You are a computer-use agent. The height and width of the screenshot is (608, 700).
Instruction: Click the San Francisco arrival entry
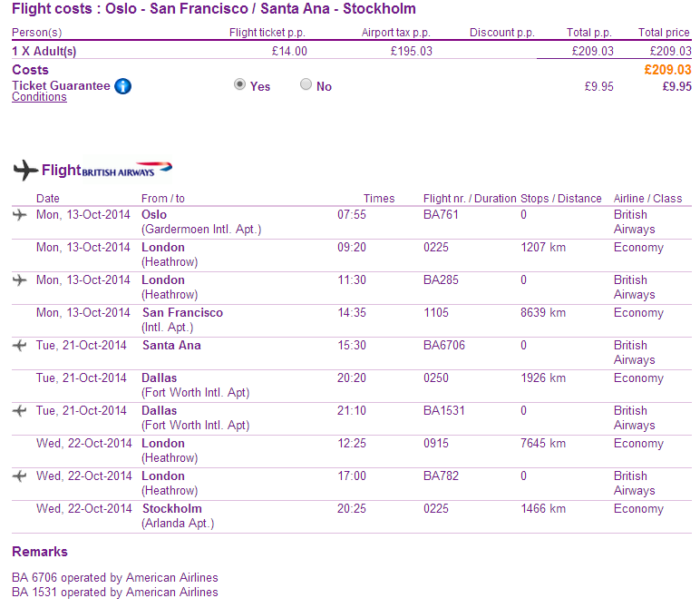click(x=182, y=312)
